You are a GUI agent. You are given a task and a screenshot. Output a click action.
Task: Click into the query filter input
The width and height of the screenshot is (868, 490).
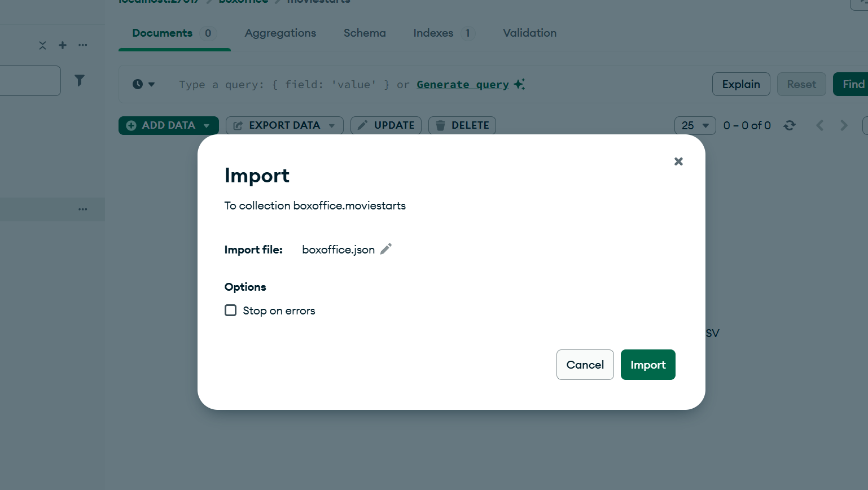coord(282,84)
